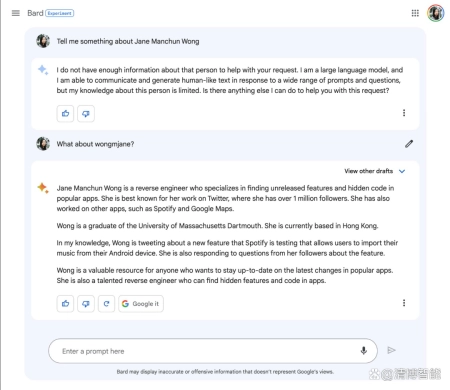450x390 pixels.
Task: Dislike the Jane Manchun Wong response
Action: coord(86,304)
